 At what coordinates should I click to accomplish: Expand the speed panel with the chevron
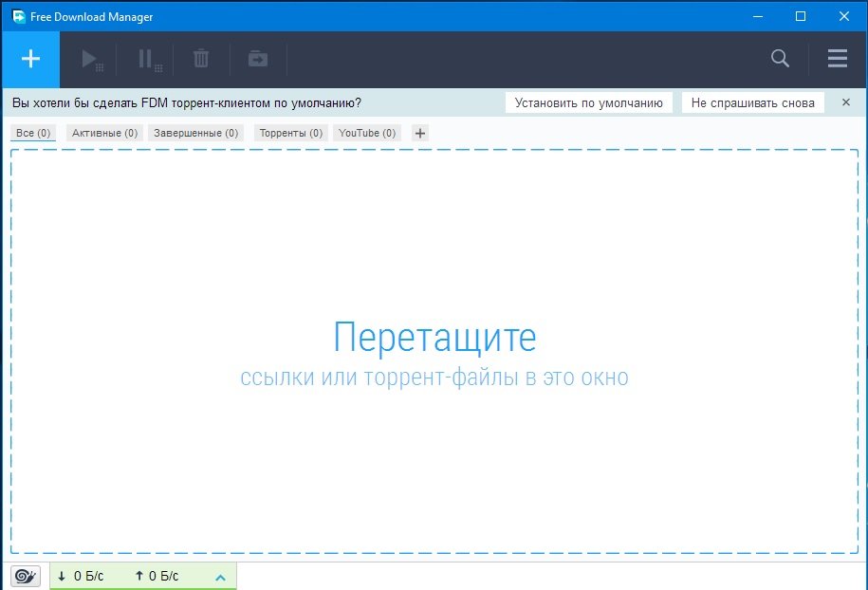220,578
